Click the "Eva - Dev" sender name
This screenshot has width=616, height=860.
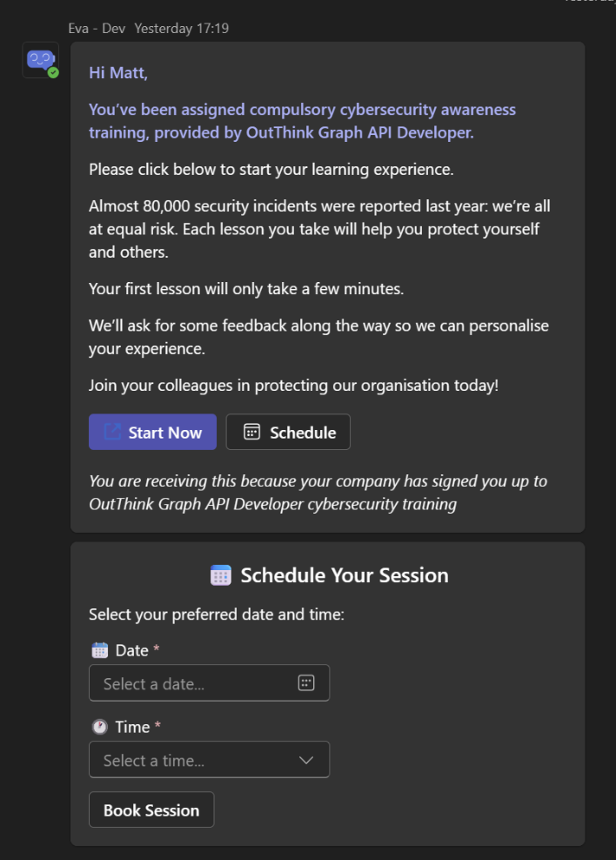pyautogui.click(x=97, y=29)
